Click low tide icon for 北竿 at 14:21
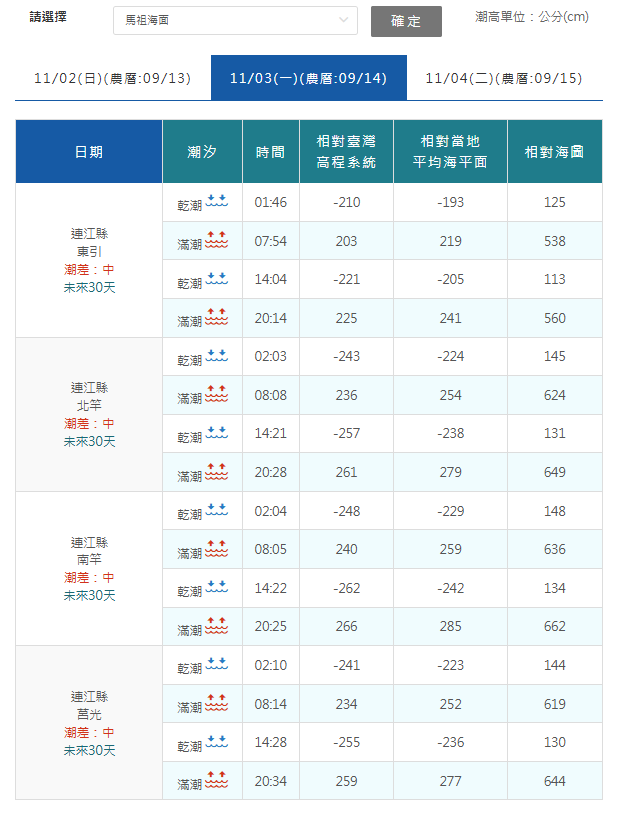Screen dimensions: 624x817 (x=217, y=434)
